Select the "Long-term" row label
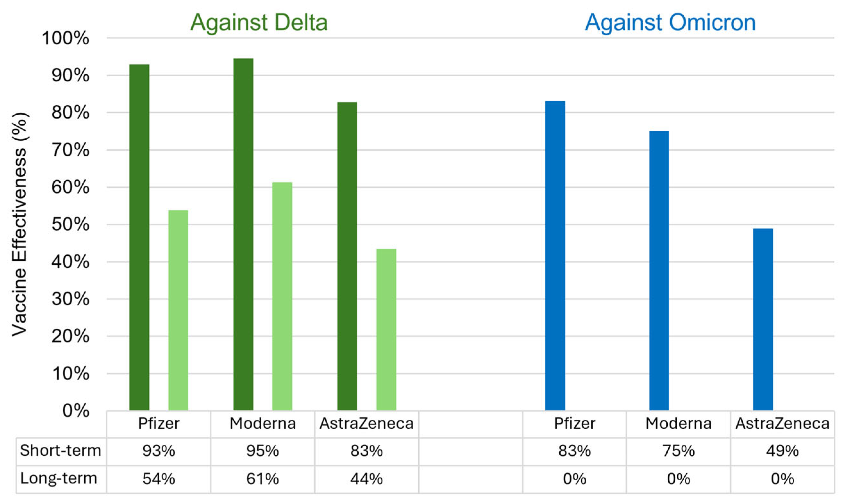This screenshot has width=843, height=504. (59, 479)
